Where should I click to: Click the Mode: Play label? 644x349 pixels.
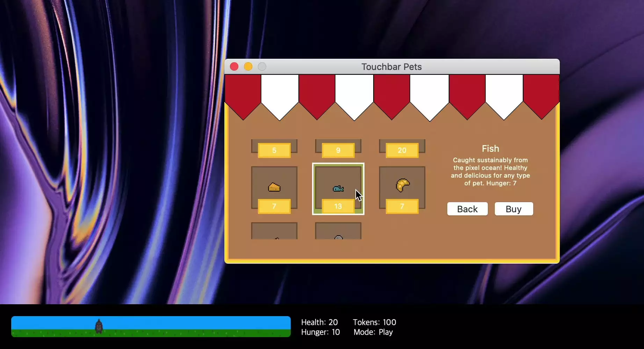point(373,332)
